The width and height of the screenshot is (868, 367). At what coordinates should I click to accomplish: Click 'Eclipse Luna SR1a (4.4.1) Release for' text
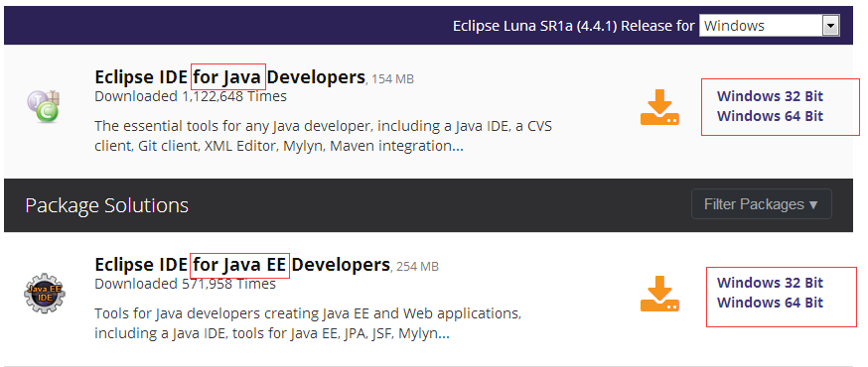tap(573, 26)
